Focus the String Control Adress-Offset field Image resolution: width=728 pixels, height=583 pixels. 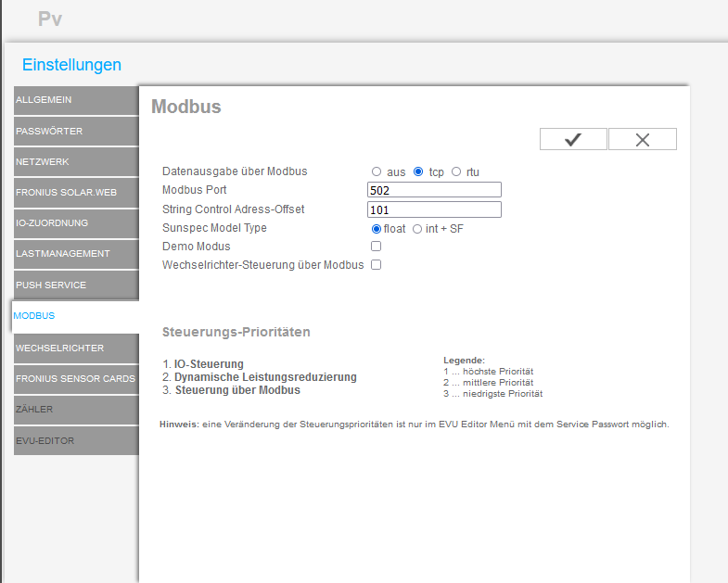(434, 209)
